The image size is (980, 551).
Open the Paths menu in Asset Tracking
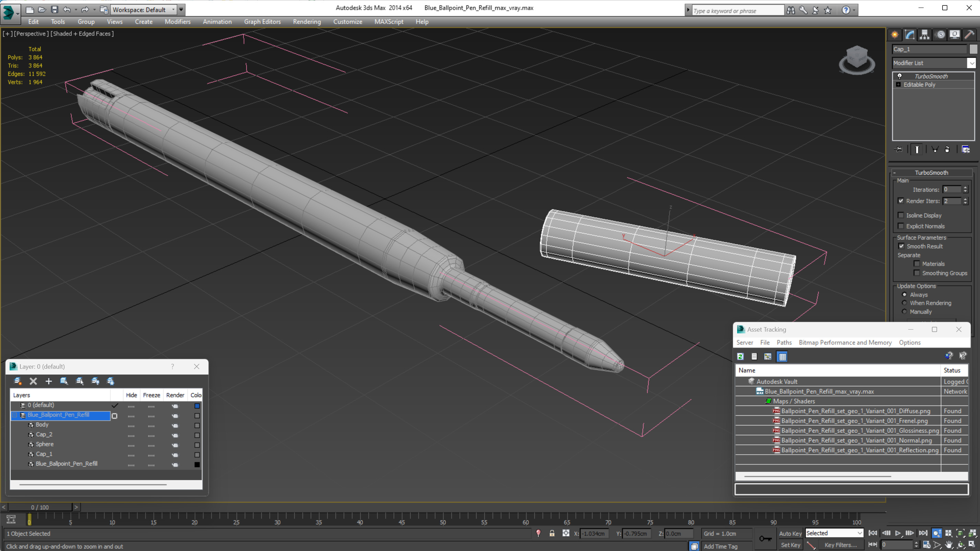[x=784, y=343]
